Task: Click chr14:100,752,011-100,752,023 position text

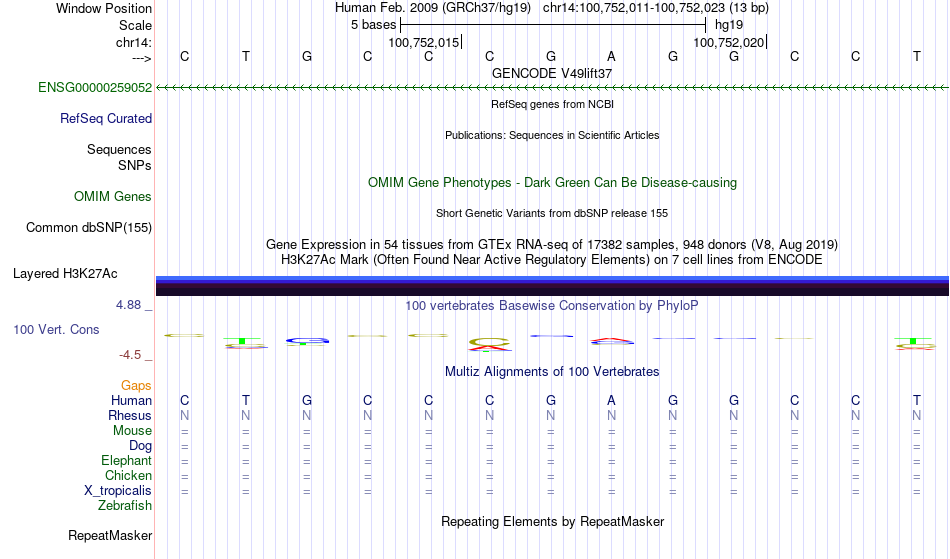Action: tap(656, 8)
